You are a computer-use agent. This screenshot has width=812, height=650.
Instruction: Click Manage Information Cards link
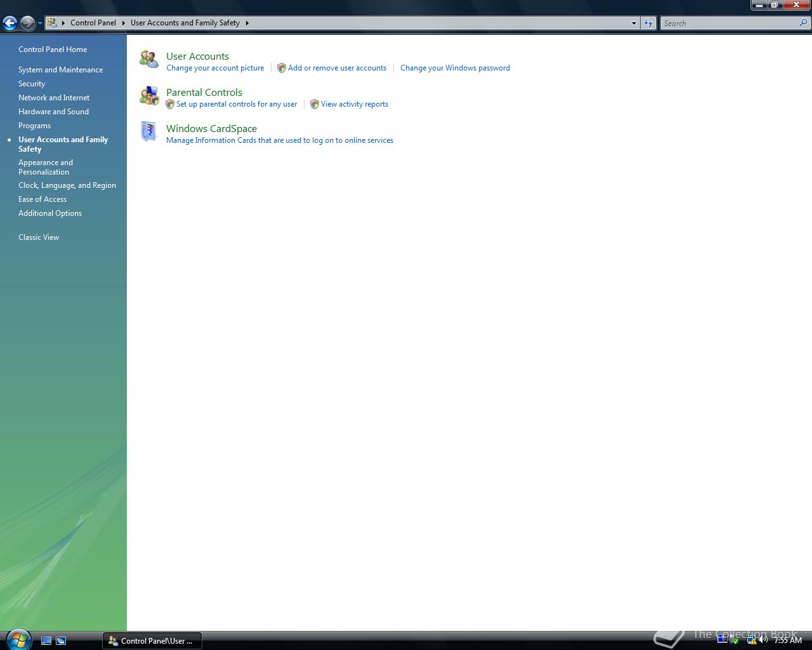pos(280,140)
